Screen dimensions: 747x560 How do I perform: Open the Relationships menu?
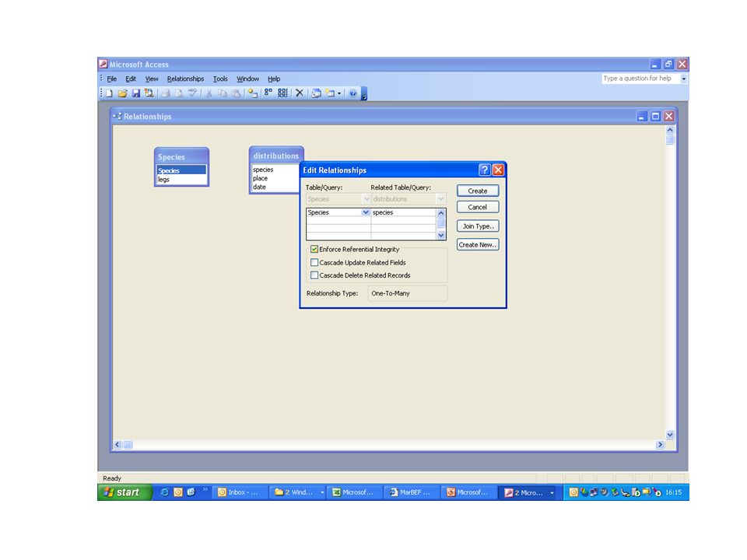coord(185,79)
